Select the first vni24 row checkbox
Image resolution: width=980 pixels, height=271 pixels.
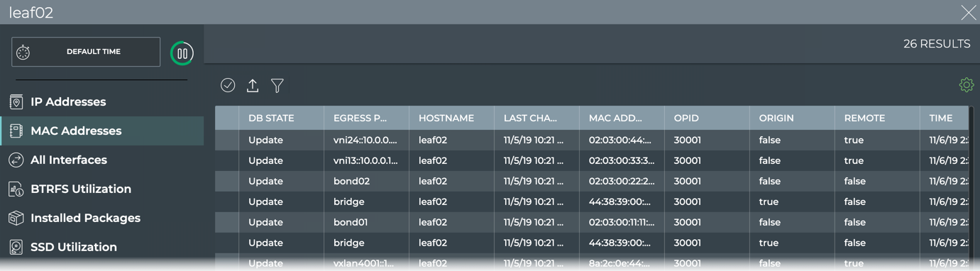click(227, 140)
